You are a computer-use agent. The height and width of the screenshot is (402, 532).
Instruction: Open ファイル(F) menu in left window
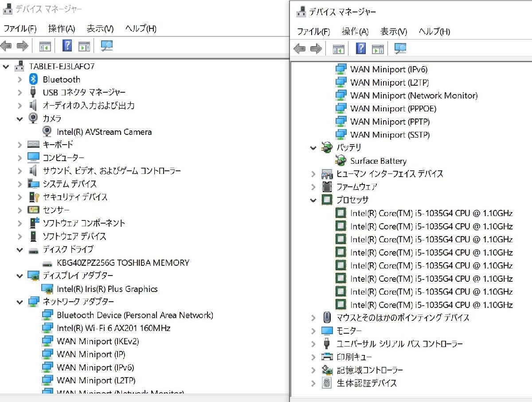tap(20, 29)
